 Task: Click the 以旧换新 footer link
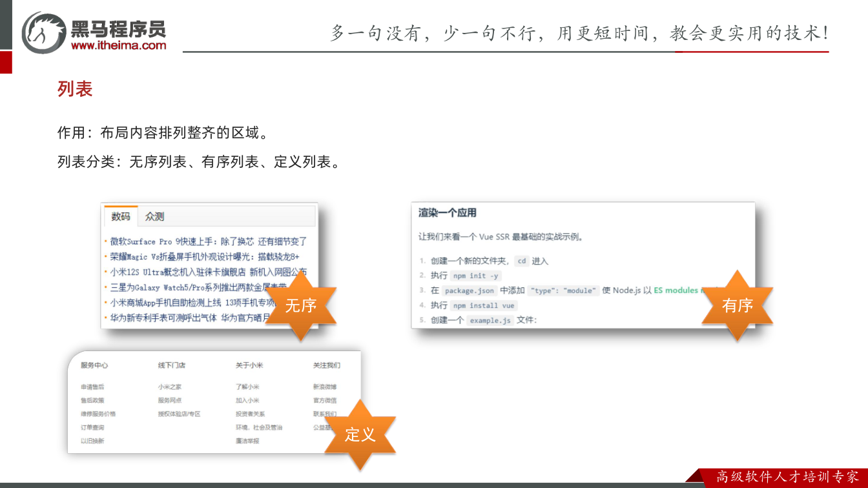pos(92,441)
